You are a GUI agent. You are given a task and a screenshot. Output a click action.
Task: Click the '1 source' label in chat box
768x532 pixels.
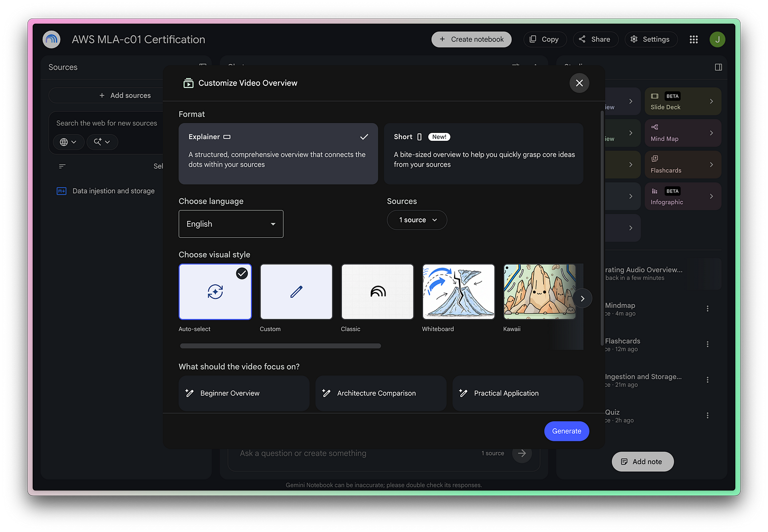[x=493, y=453]
